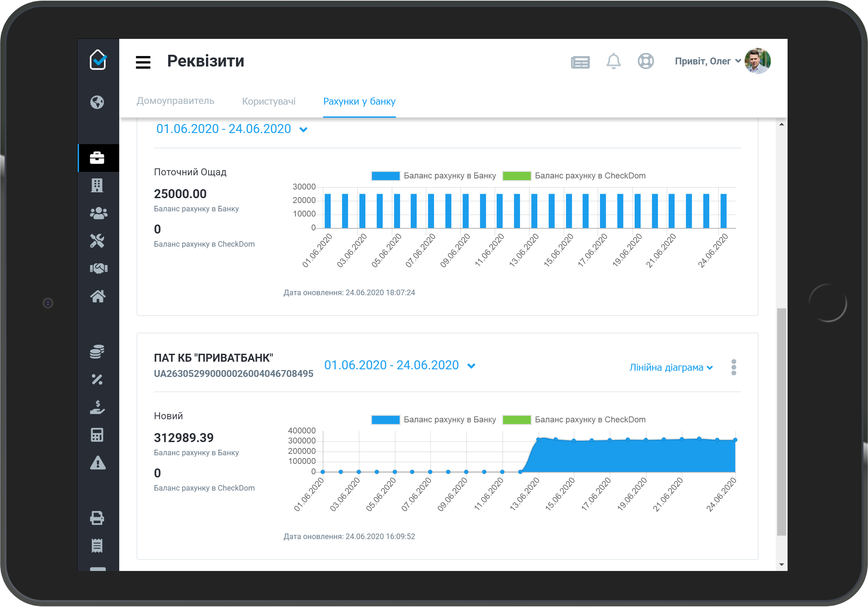Select the "Рахунки у банку" tab
Viewport: 868px width, 607px height.
[359, 101]
